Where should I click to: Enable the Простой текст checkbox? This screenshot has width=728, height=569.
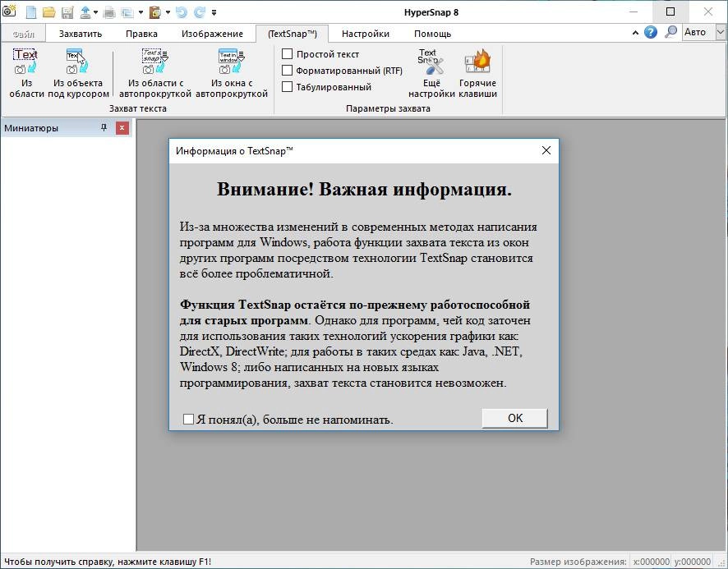pos(287,54)
